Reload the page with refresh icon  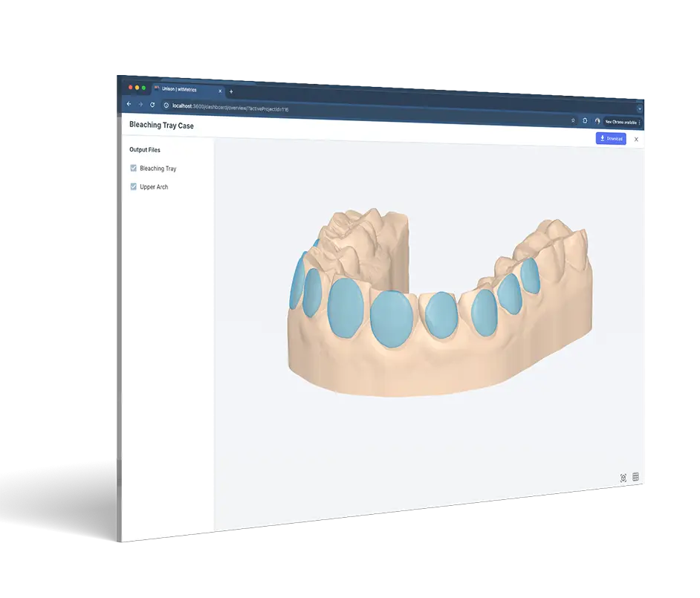152,105
